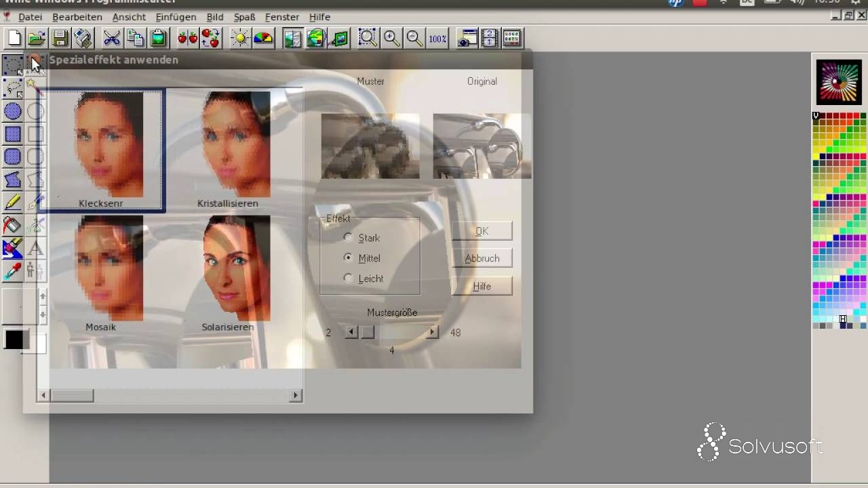Select the eraser tool

[x=13, y=248]
